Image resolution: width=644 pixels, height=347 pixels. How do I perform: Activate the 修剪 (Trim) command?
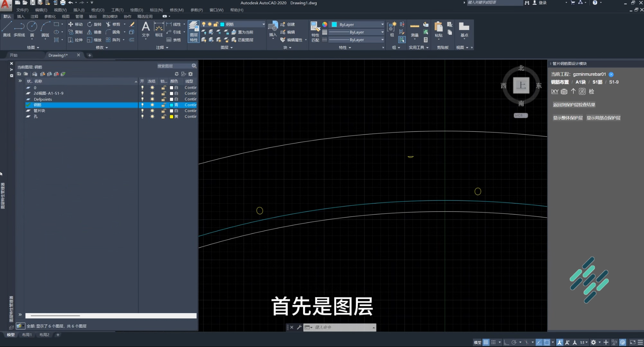coord(113,24)
